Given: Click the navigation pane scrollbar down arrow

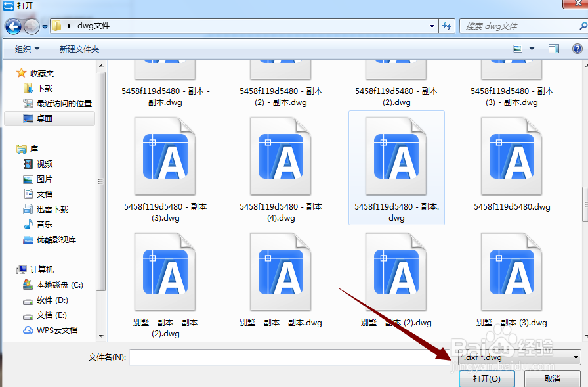Looking at the screenshot, I should coord(101,336).
